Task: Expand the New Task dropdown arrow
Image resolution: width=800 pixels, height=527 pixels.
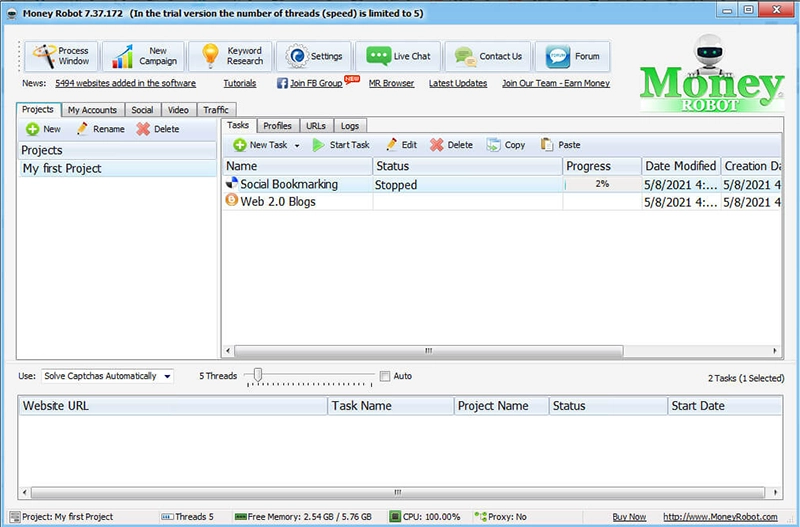Action: 297,145
